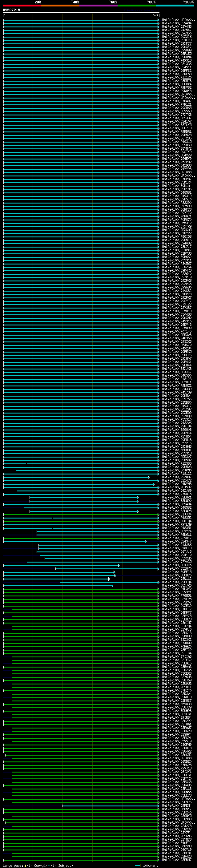Select hit label UniRef100_Q1ALF3

point(177,548)
